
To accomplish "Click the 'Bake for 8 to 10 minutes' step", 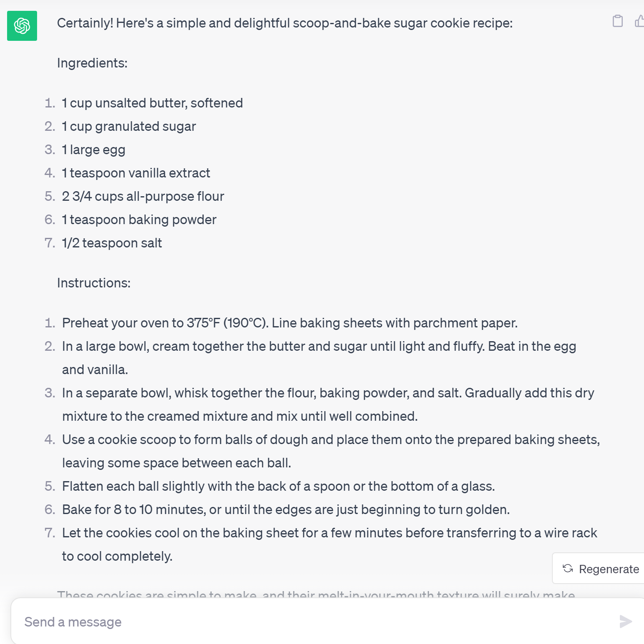I will coord(286,509).
